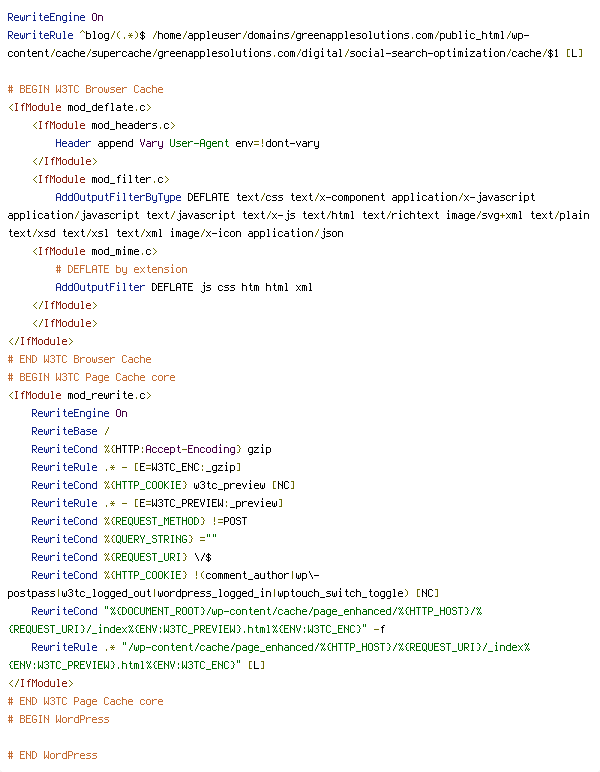Click the 'image/svg+xml' MIME type
Image resolution: width=600 pixels, height=772 pixels.
coord(484,215)
